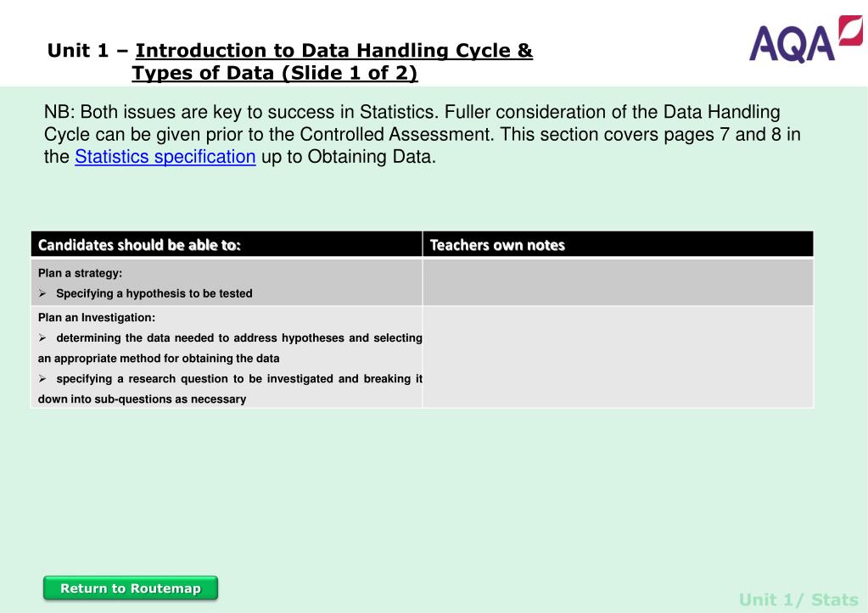Click the Unit 1/ Stats footer label

798,599
